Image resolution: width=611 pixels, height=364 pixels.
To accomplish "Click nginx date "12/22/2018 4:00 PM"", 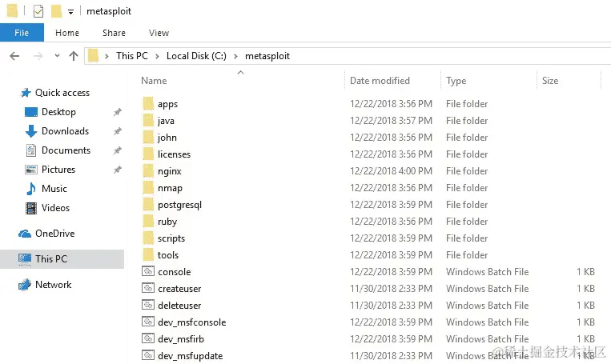I will click(391, 171).
